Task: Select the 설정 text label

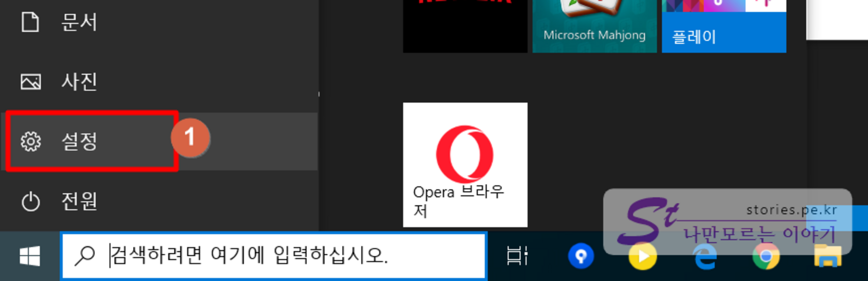Action: (79, 141)
